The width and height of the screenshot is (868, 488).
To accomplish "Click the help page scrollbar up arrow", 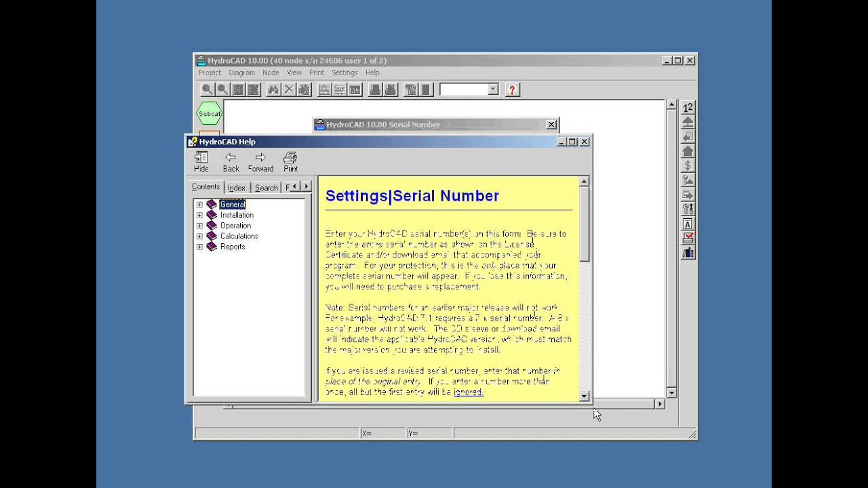I will (x=585, y=182).
